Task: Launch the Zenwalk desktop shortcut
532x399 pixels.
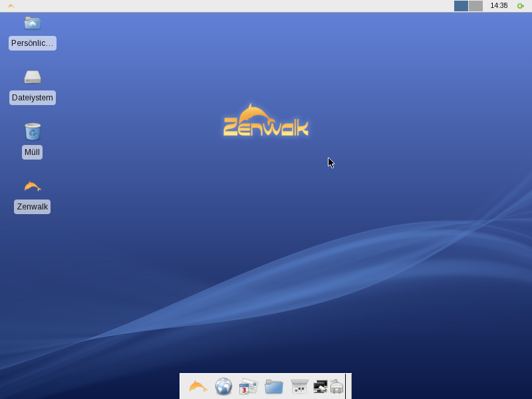Action: tap(32, 186)
